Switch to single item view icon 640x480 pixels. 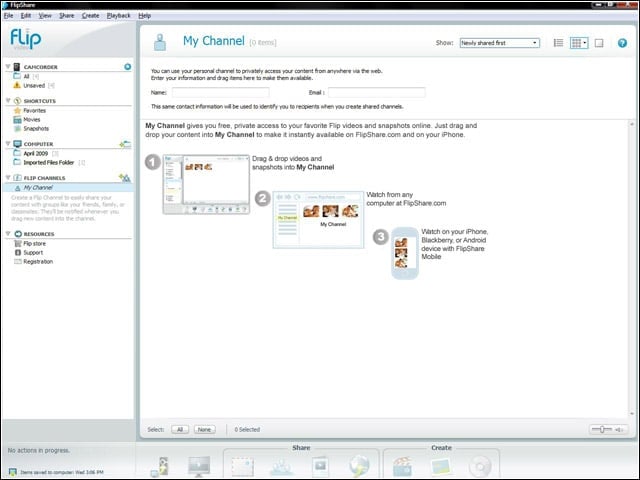(599, 43)
